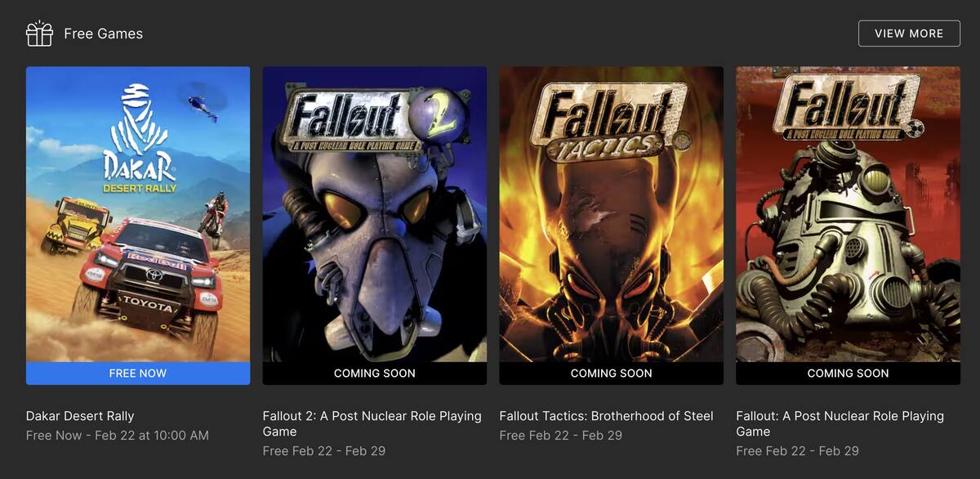This screenshot has width=980, height=479.
Task: Click the gift box icon beside Free Games
Action: [39, 34]
